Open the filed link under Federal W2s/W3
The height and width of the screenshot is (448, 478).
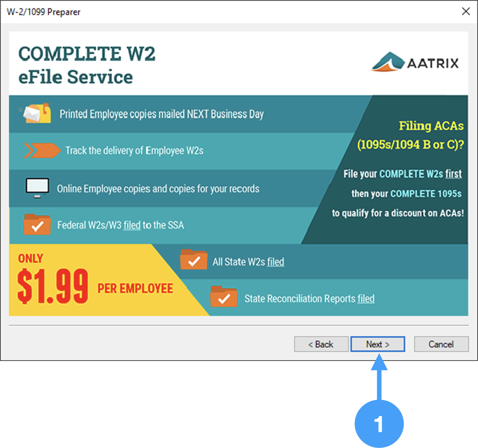[132, 225]
